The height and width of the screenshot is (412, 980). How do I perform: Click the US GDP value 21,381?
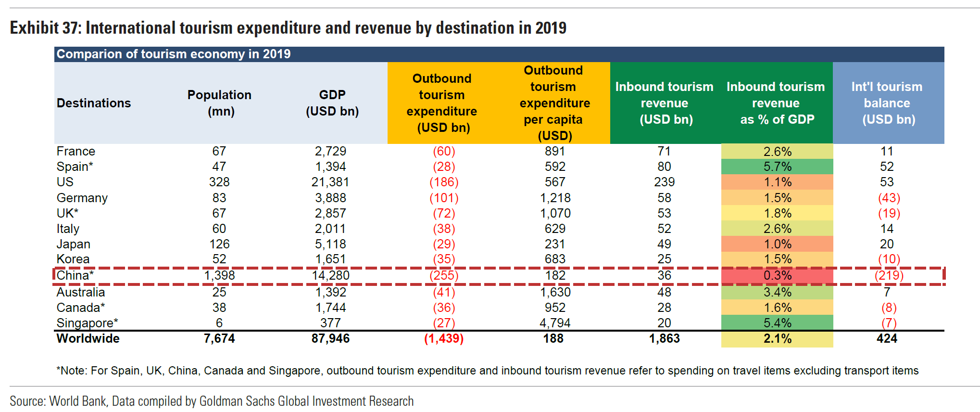point(330,182)
